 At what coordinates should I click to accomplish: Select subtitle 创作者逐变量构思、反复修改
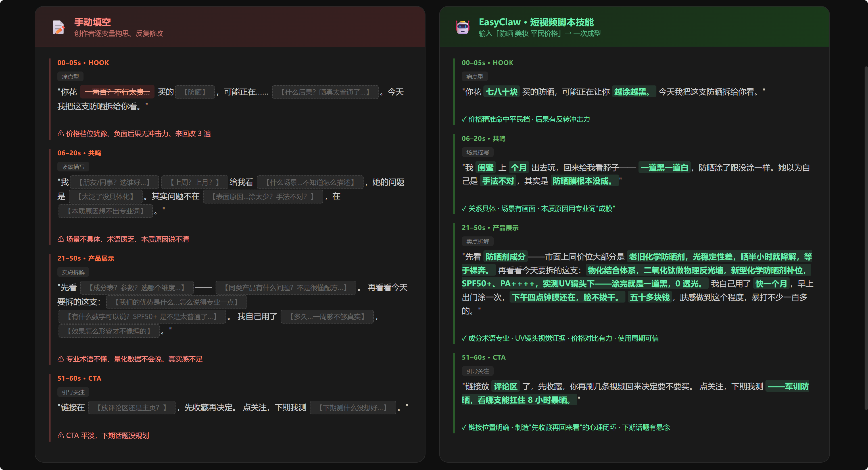tap(119, 33)
